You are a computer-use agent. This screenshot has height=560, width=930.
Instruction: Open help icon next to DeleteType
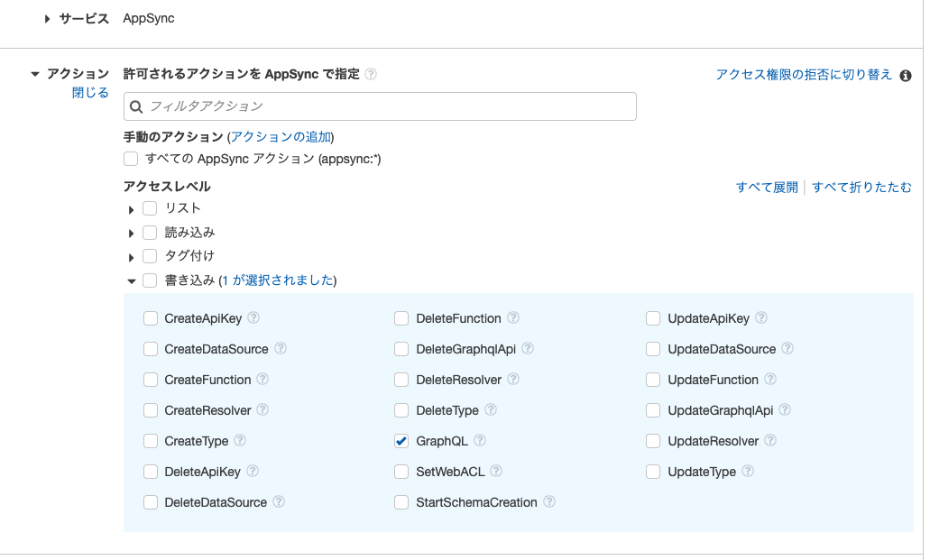[491, 410]
